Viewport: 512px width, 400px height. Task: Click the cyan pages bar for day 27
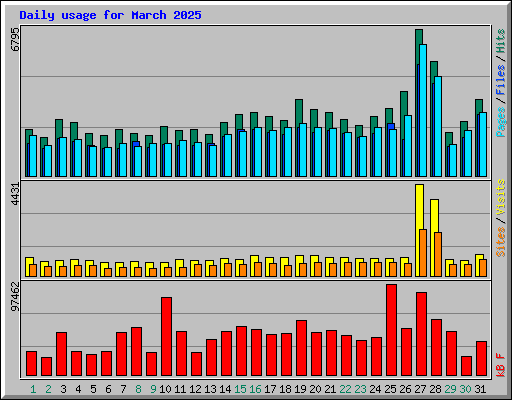[x=423, y=110]
